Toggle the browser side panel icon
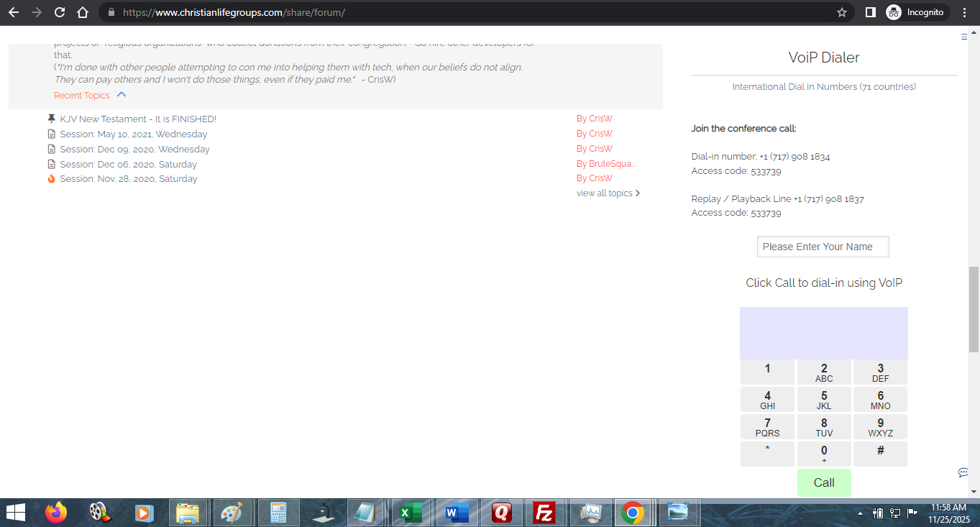The height and width of the screenshot is (527, 980). (x=870, y=12)
